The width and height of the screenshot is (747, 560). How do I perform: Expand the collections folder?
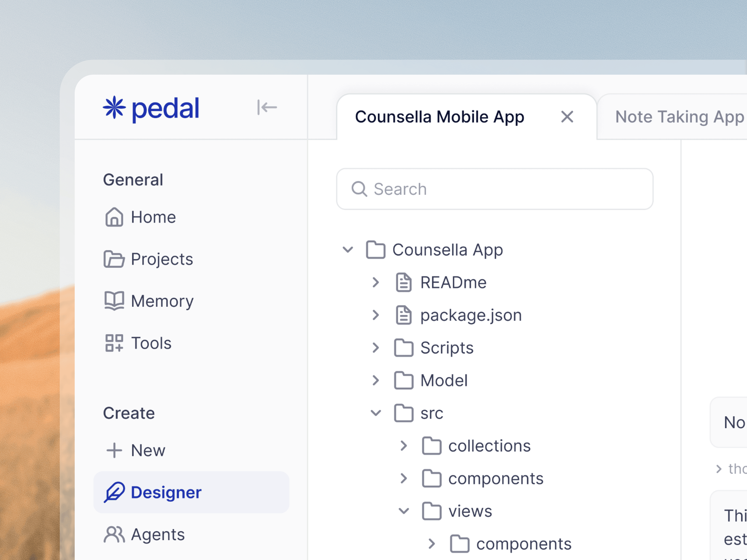(x=404, y=446)
